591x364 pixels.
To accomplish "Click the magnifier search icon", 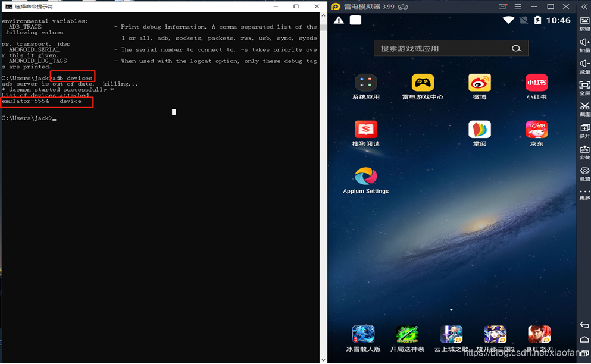I will point(517,48).
